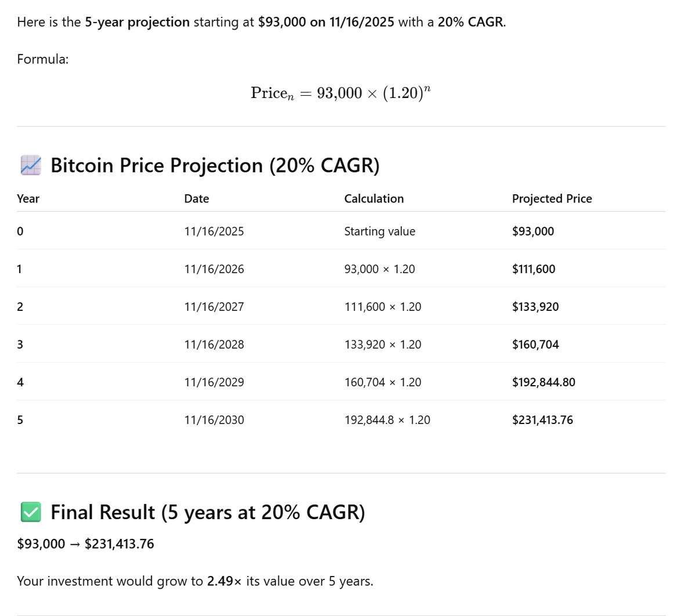Click the Final Result heading text
Screen dimensions: 696x616
click(x=208, y=512)
